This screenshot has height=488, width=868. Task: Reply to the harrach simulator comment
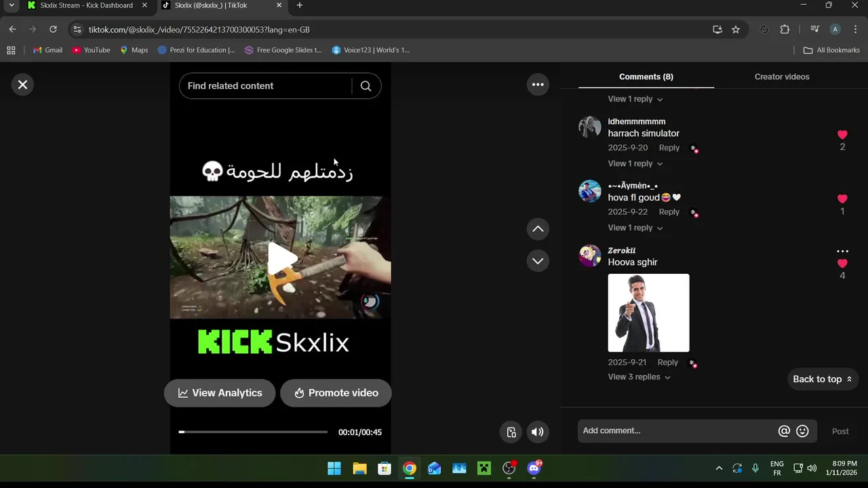coord(669,148)
